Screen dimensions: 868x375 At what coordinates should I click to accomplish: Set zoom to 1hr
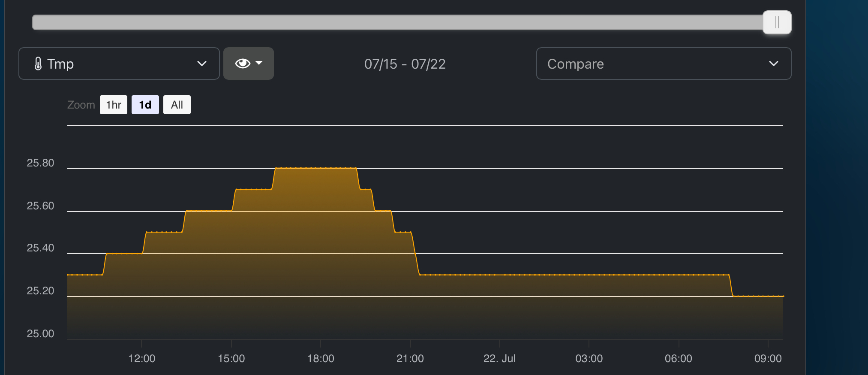pos(114,105)
